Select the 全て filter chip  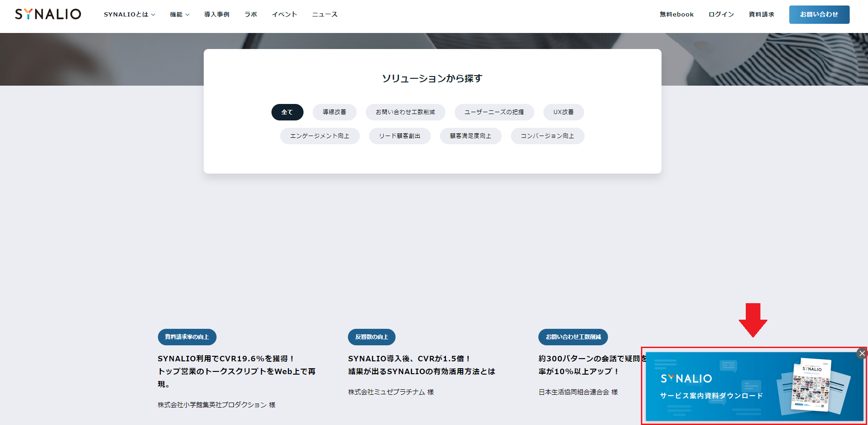pos(288,112)
